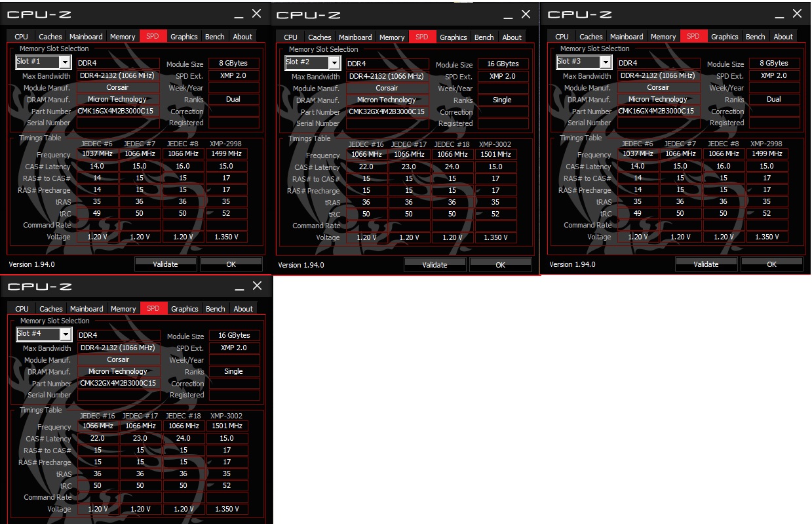Go to Bench tab in Slot #4 window
This screenshot has width=812, height=524.
215,309
